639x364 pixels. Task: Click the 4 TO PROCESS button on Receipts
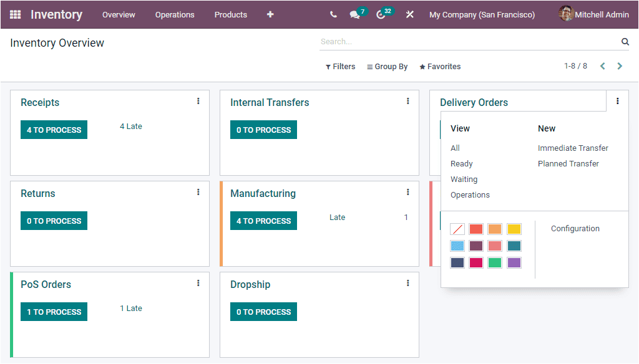coord(54,130)
